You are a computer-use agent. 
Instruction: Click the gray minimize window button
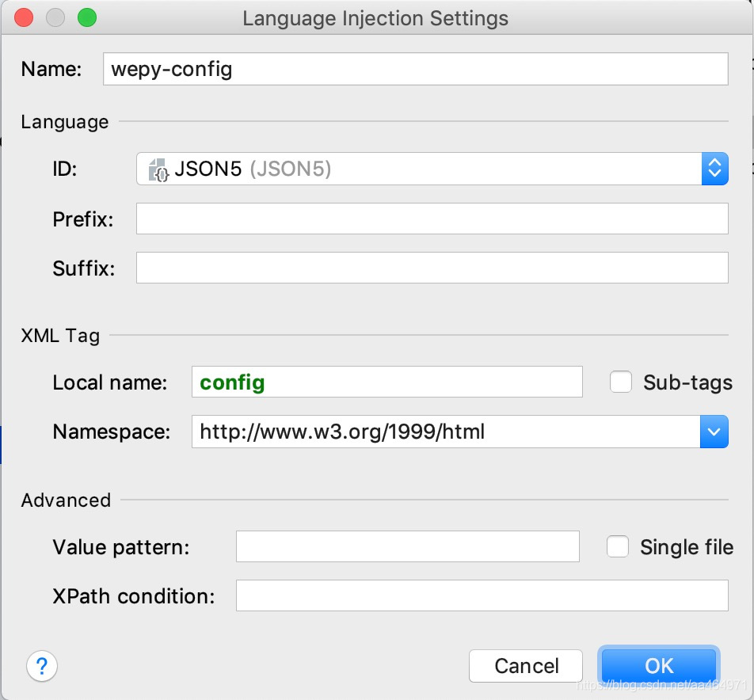[x=55, y=17]
